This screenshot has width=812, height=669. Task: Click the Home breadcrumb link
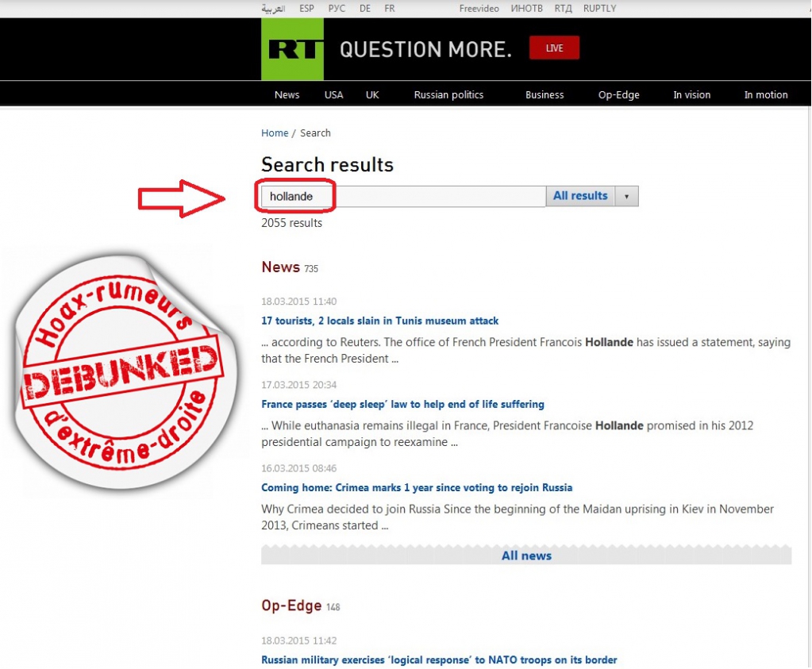click(x=275, y=133)
